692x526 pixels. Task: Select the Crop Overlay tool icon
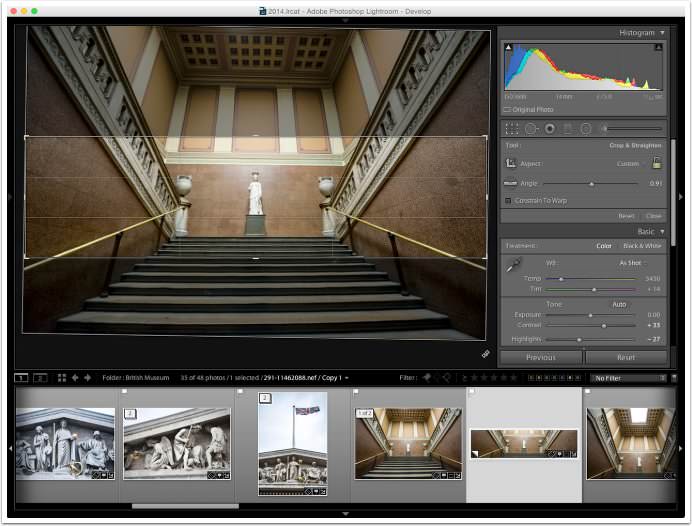pyautogui.click(x=511, y=129)
